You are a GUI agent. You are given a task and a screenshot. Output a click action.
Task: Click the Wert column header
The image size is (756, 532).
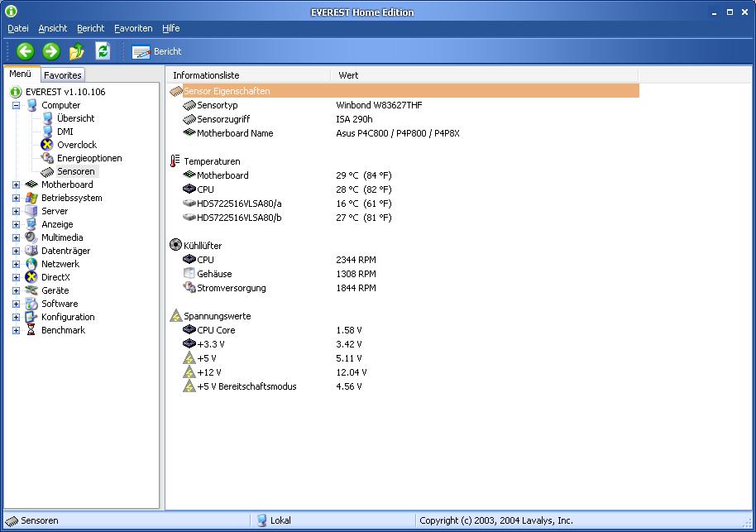[485, 75]
